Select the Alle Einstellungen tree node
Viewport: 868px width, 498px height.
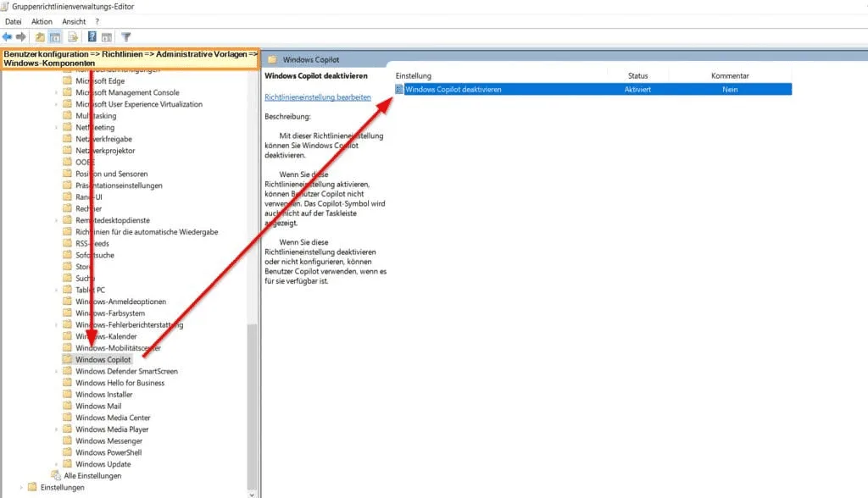pos(92,476)
